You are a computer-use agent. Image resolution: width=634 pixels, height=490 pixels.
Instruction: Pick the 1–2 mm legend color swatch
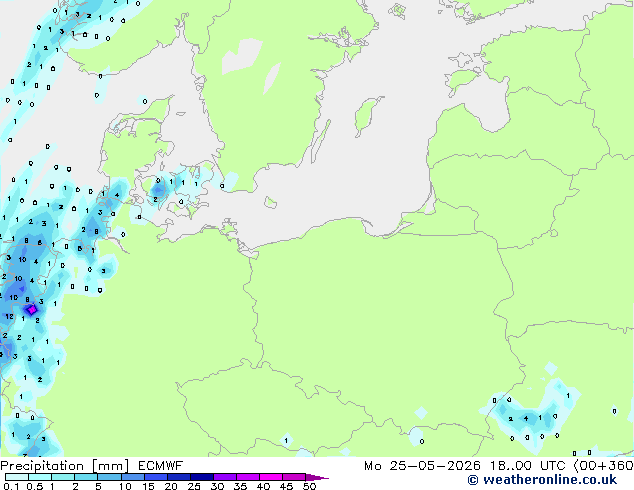pyautogui.click(x=63, y=477)
